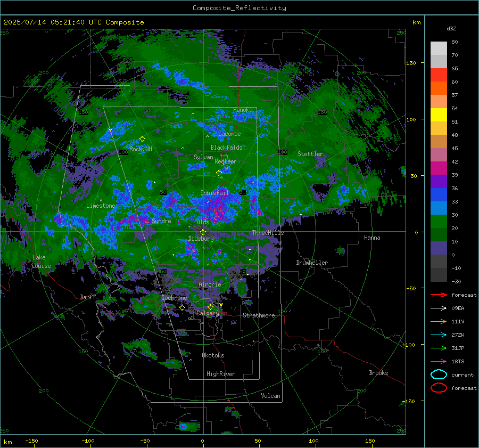Click the yellow swatch between 54 and 51 dBZ
Image resolution: width=479 pixels, height=448 pixels.
(439, 115)
